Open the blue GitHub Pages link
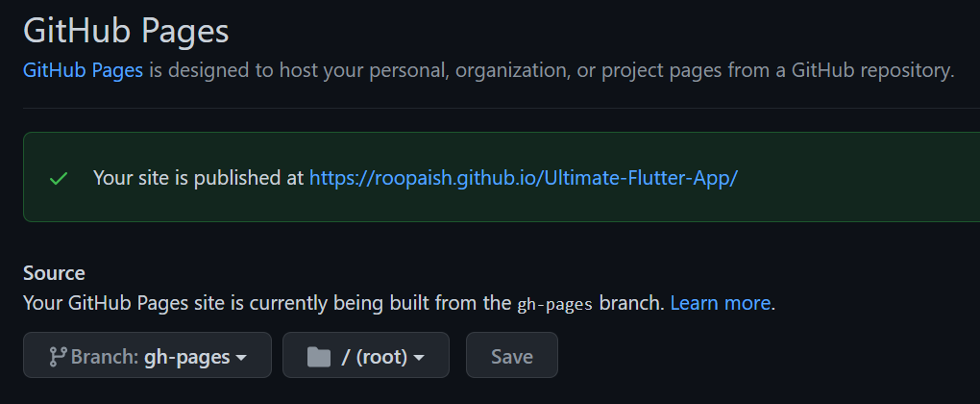Image resolution: width=980 pixels, height=404 pixels. (83, 70)
